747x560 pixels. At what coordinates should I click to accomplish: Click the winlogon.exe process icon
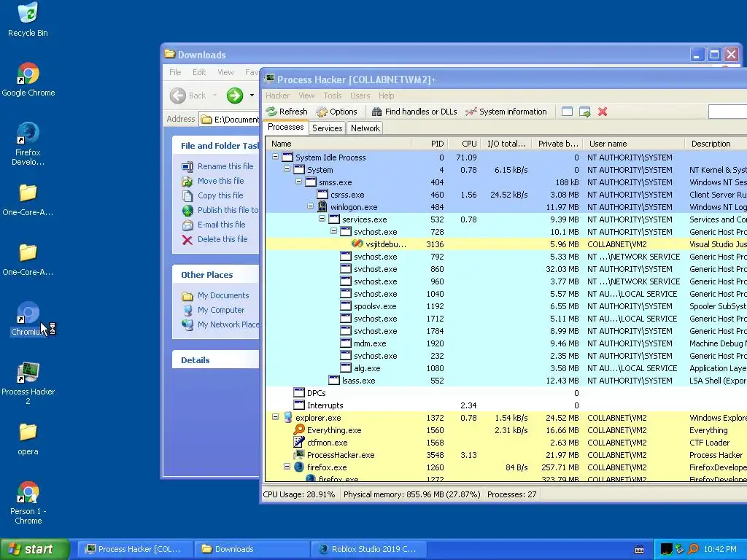(x=322, y=206)
